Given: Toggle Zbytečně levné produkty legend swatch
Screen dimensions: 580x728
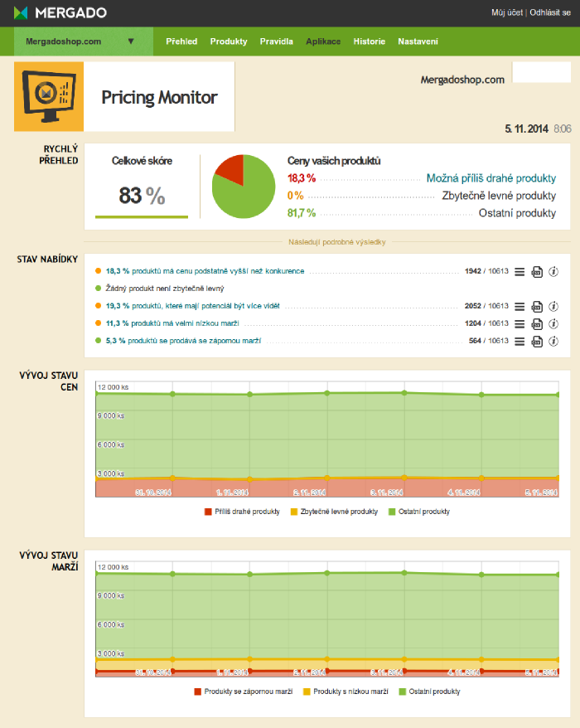Looking at the screenshot, I should click(293, 512).
